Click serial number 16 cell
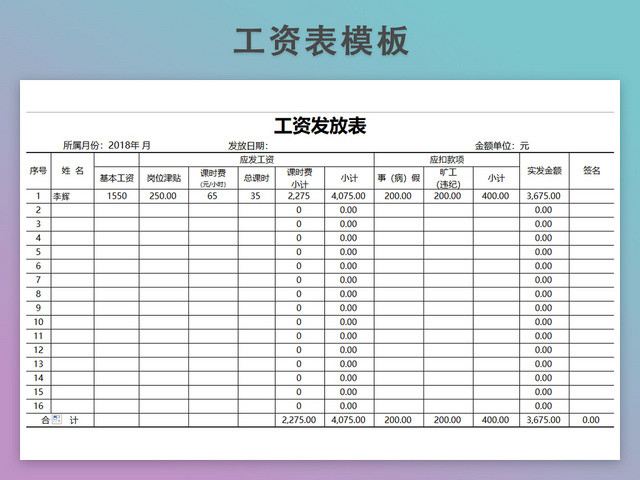Screen dimensions: 640x480 [x=38, y=406]
